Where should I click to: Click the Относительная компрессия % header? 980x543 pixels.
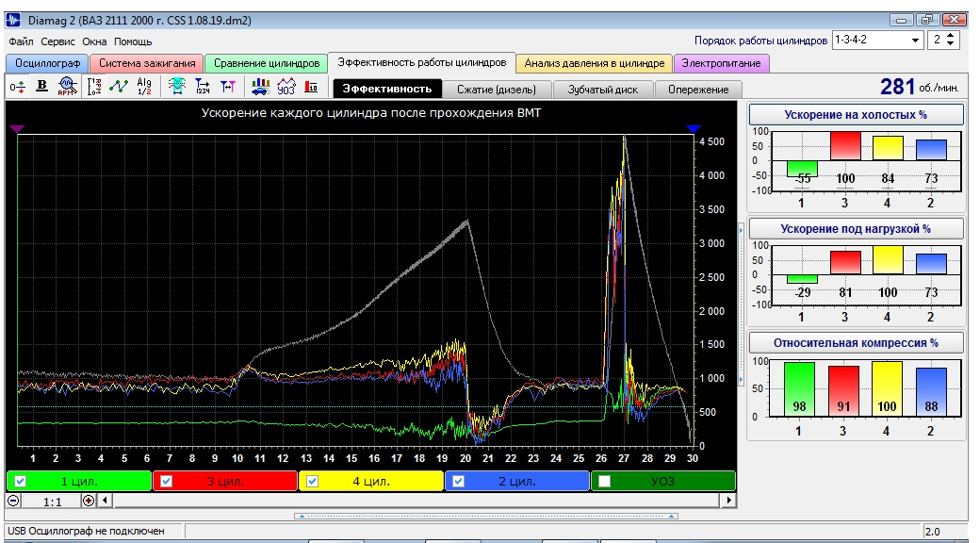856,343
